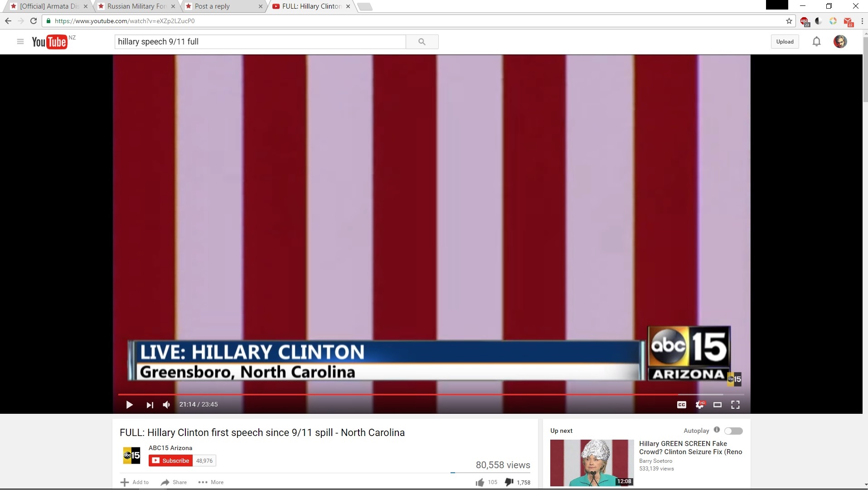This screenshot has width=868, height=490.
Task: Click the search text field
Action: pyautogui.click(x=260, y=42)
